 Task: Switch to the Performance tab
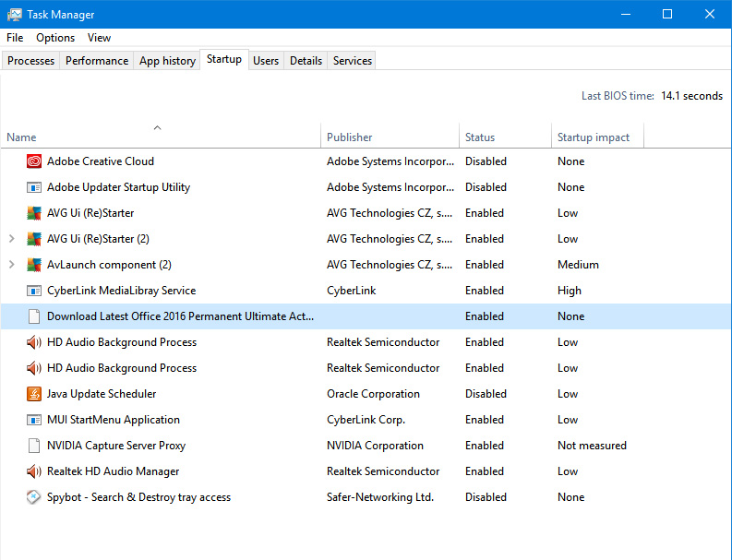(x=97, y=61)
